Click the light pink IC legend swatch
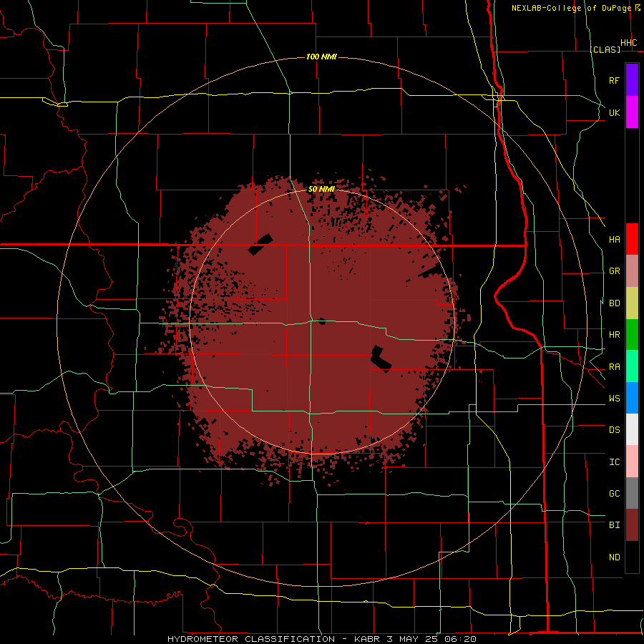Viewport: 644px width, 644px height. click(x=632, y=462)
